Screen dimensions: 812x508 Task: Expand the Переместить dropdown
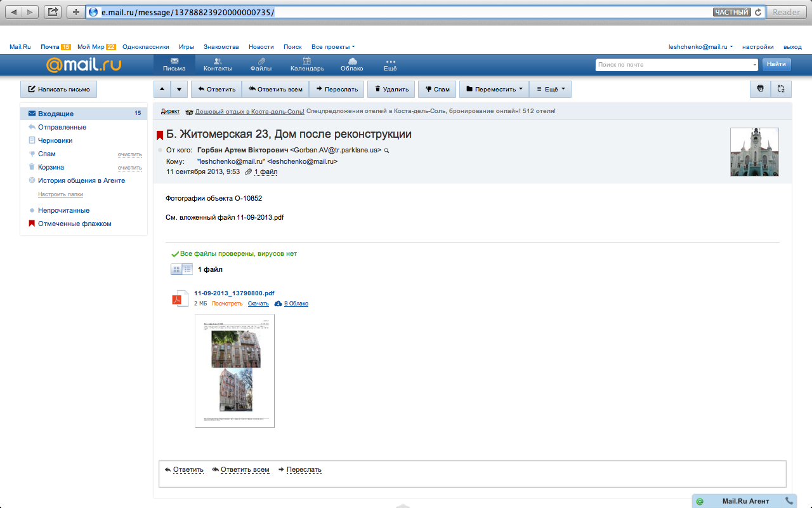click(x=494, y=90)
